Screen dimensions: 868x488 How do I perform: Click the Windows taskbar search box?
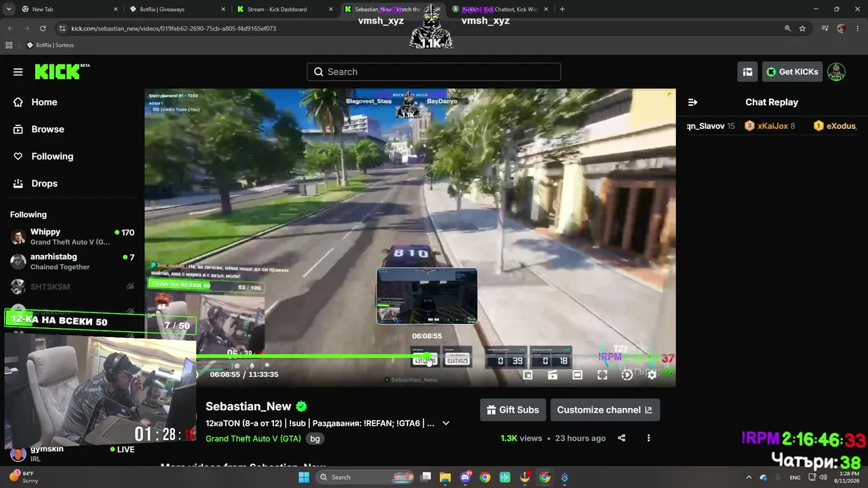tap(366, 477)
